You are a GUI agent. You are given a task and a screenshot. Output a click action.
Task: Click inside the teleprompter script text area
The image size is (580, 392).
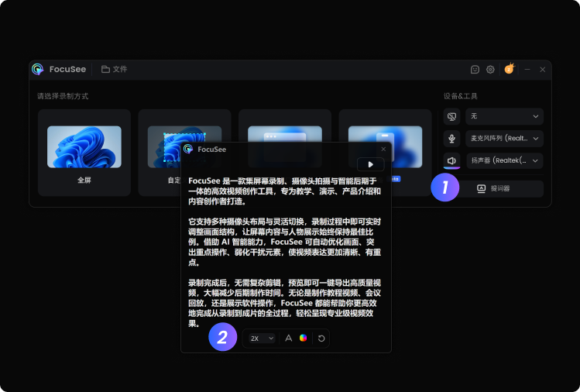click(x=284, y=252)
